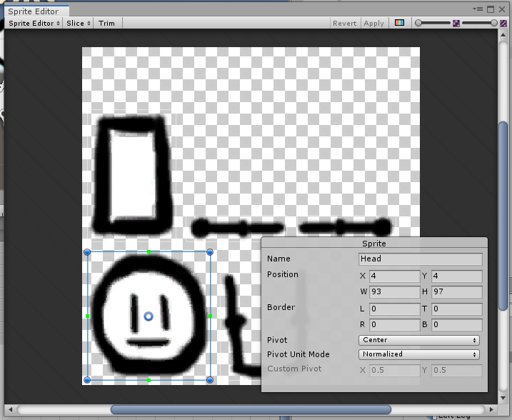Click the Border B input field
The height and width of the screenshot is (420, 512).
[x=457, y=324]
